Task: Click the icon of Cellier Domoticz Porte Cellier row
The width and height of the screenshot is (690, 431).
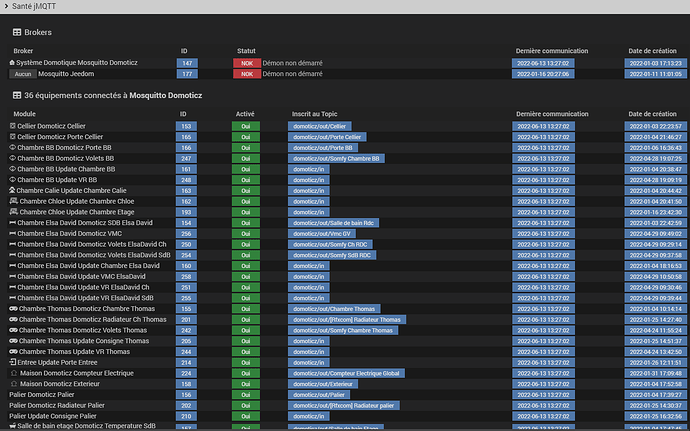Action: click(x=12, y=136)
